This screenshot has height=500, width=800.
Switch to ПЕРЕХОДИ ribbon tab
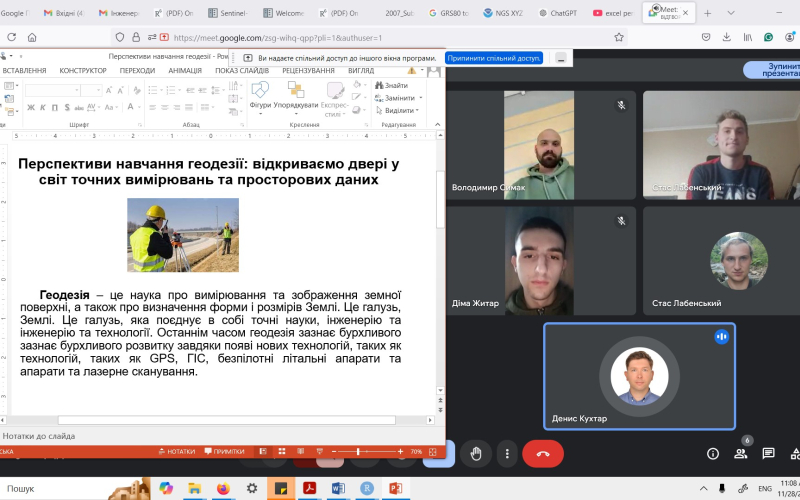(x=137, y=70)
